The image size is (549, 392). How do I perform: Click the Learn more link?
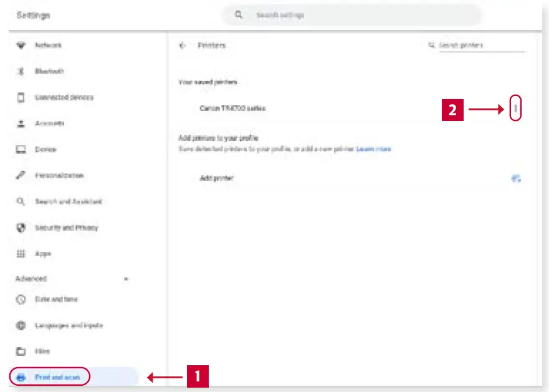[374, 149]
